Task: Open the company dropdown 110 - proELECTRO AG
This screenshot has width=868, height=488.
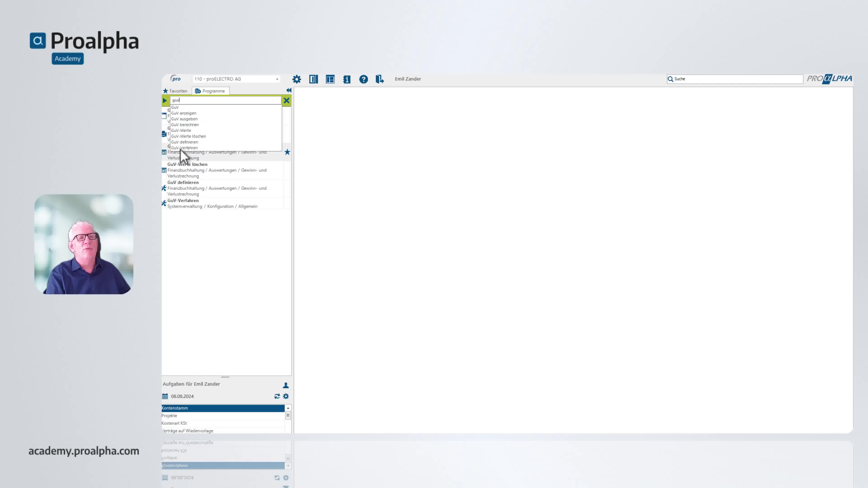Action: pos(236,79)
